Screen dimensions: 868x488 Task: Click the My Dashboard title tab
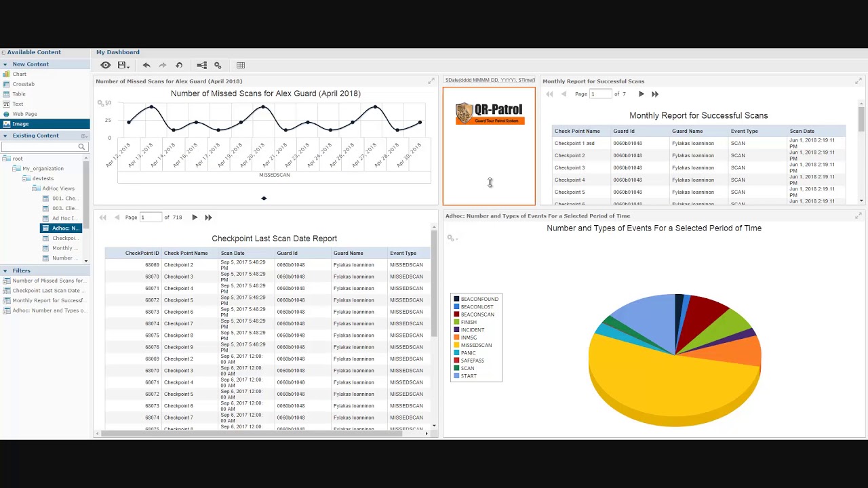pos(118,52)
